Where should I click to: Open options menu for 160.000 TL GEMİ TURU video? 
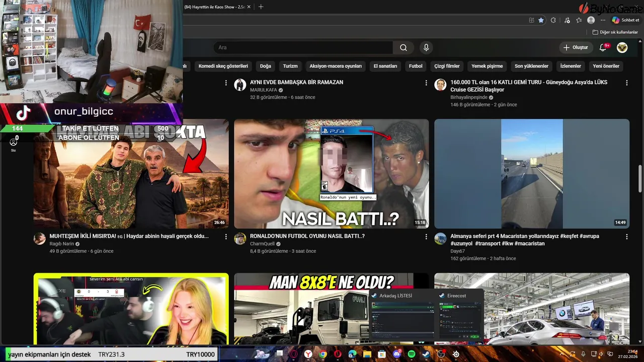(x=627, y=83)
